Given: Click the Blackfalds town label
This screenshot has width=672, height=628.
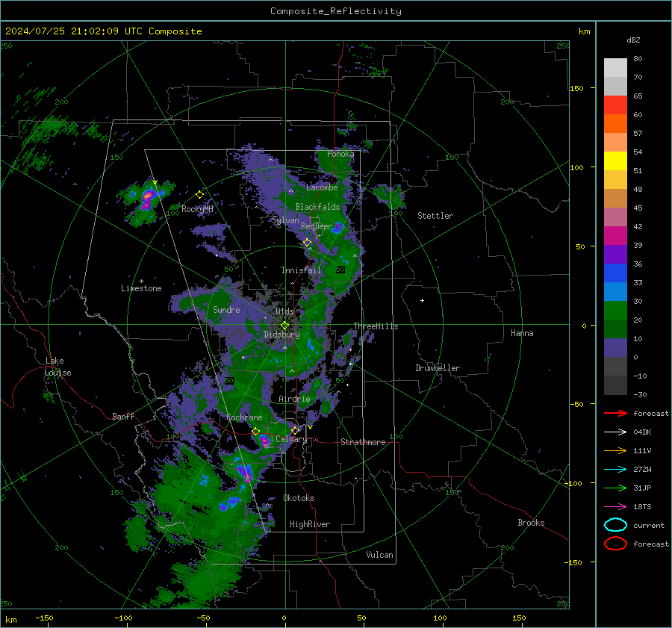Looking at the screenshot, I should tap(317, 207).
